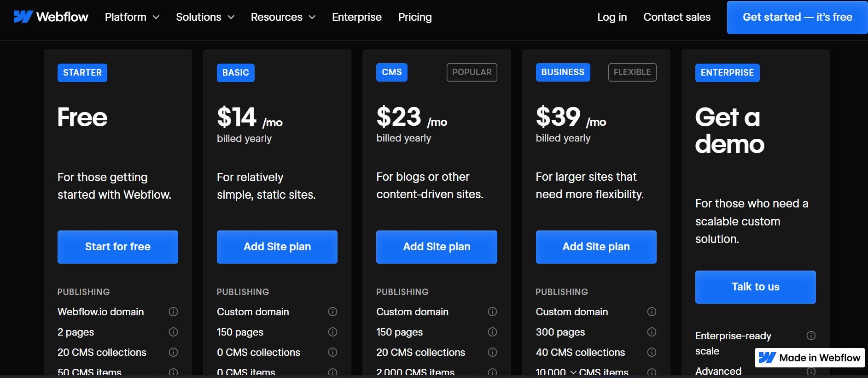Screen dimensions: 868x378
Task: Click the CMS plan badge
Action: 392,72
